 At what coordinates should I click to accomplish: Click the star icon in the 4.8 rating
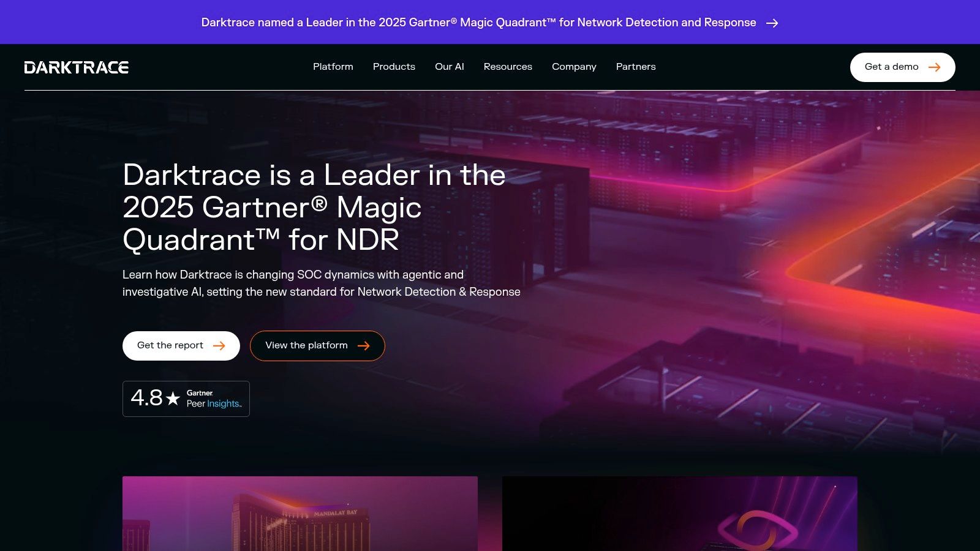[173, 399]
